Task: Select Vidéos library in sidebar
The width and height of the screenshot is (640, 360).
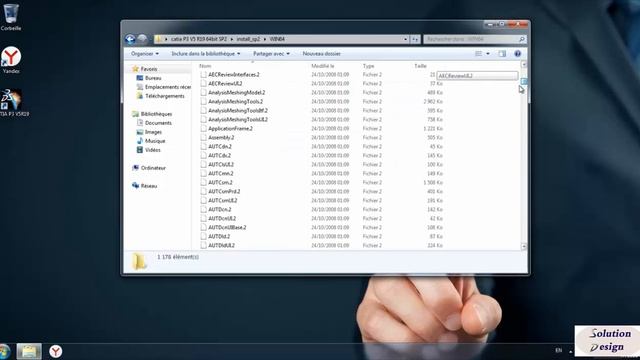Action: (x=153, y=150)
